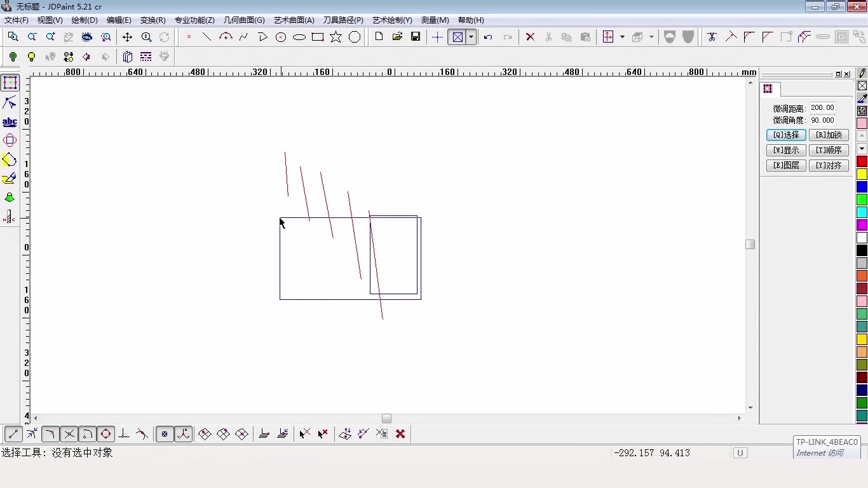Save file with floppy disk icon
Screen dimensions: 868x488
(x=416, y=37)
